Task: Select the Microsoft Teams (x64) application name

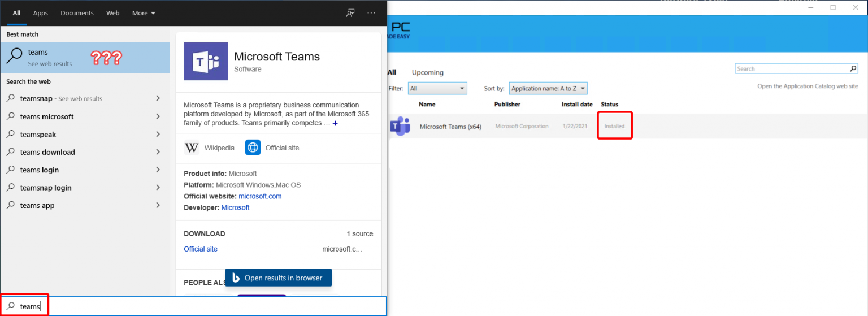Action: click(x=450, y=127)
